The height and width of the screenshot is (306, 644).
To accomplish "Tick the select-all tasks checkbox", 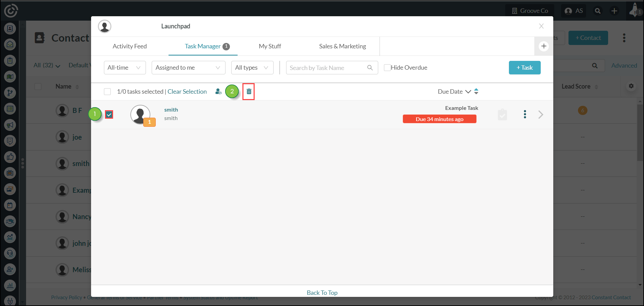I will (107, 92).
